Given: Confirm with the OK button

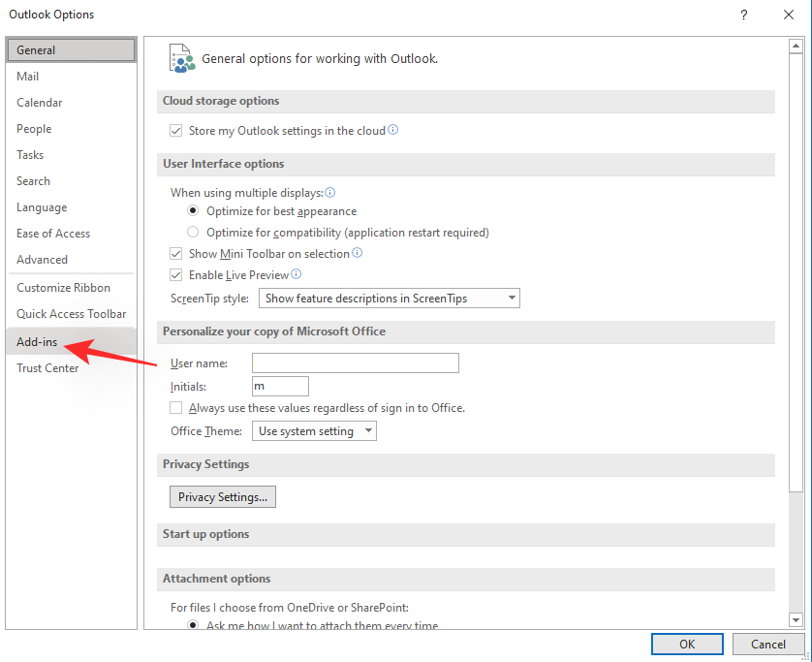Looking at the screenshot, I should 687,644.
